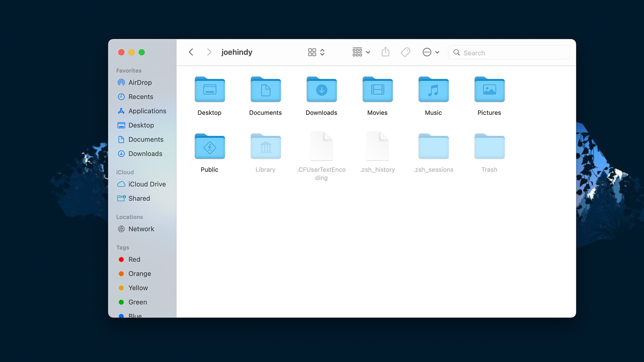The image size is (644, 362).
Task: Open Applications from the sidebar
Action: [x=147, y=111]
